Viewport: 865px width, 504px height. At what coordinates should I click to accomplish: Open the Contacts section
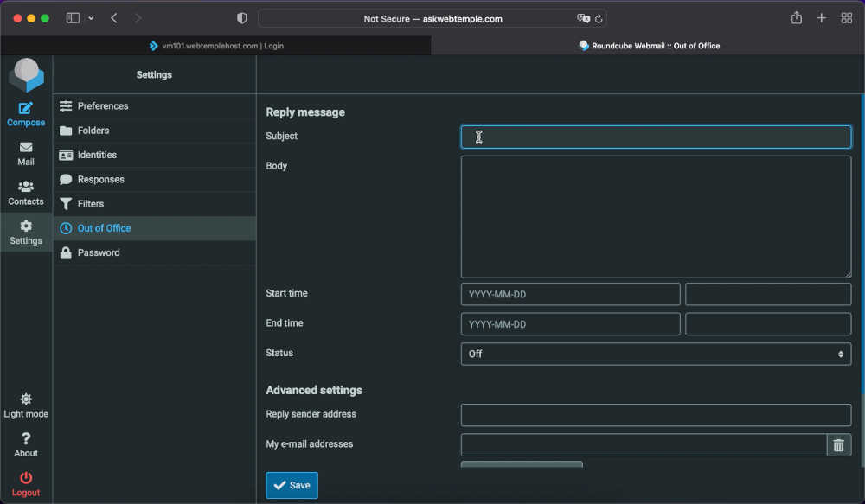point(25,194)
